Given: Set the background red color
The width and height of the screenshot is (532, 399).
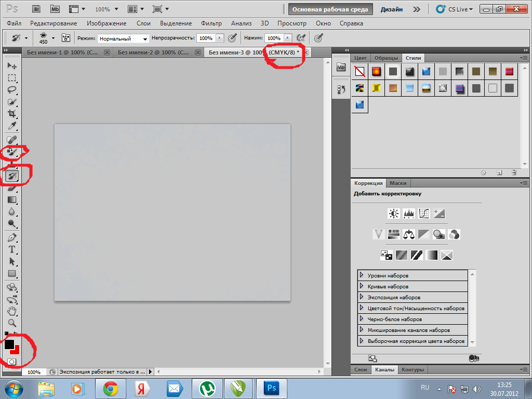Looking at the screenshot, I should coord(16,351).
